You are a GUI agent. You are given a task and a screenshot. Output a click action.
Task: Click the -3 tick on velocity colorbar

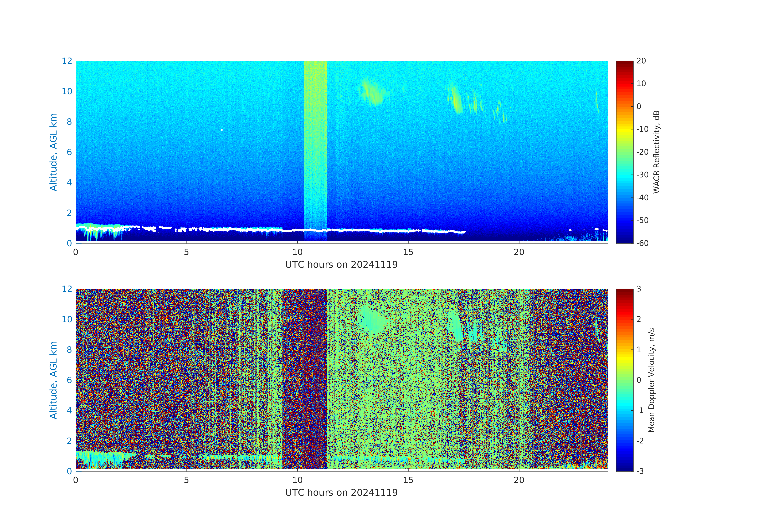click(640, 471)
